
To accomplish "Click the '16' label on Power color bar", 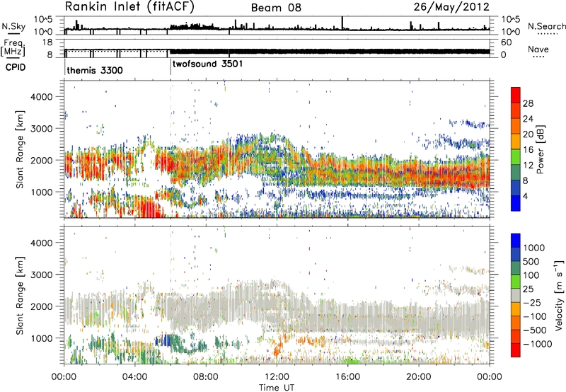I will [x=528, y=150].
